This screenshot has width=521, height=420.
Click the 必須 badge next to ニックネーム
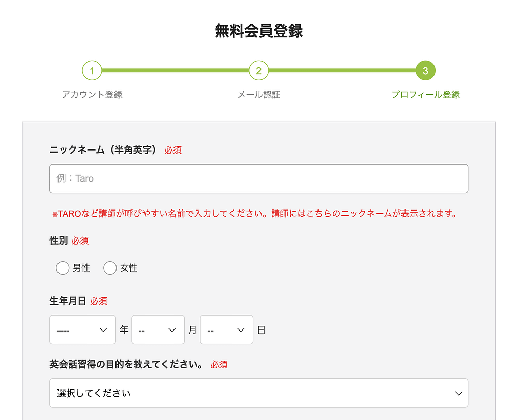coord(173,149)
